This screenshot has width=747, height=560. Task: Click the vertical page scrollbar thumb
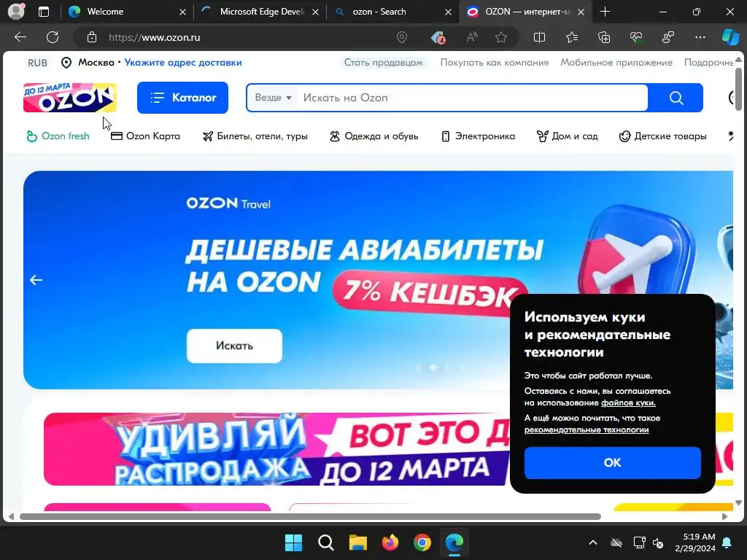click(x=738, y=90)
